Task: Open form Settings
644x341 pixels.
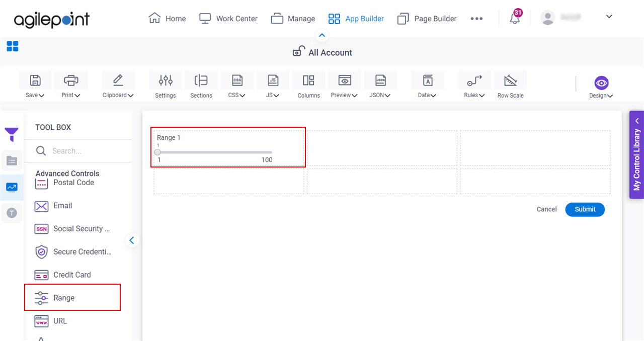Action: [166, 84]
